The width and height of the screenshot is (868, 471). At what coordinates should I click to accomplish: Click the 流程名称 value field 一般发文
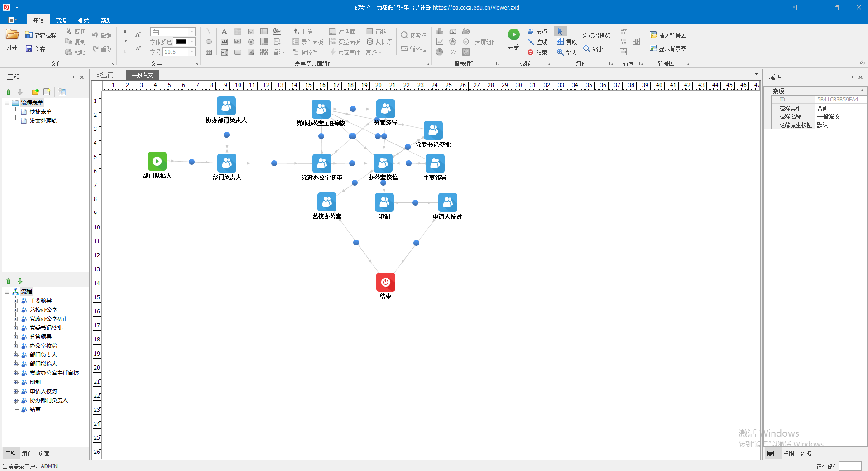tap(840, 116)
